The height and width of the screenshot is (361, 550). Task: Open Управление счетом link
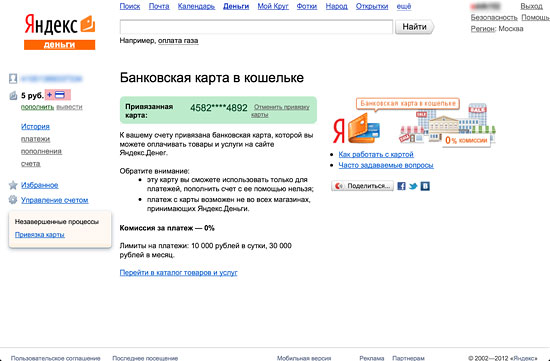click(55, 200)
